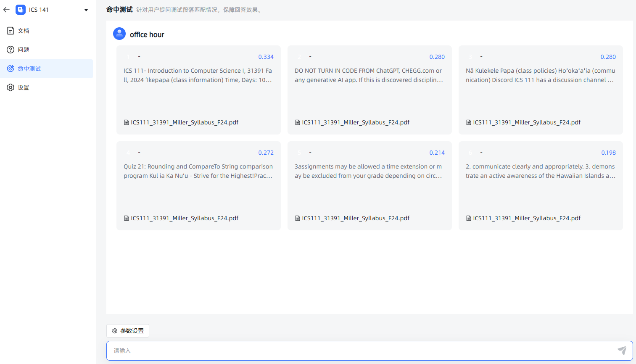Click the syllabus PDF link in 0.198 card
This screenshot has height=364, width=636.
(x=526, y=218)
